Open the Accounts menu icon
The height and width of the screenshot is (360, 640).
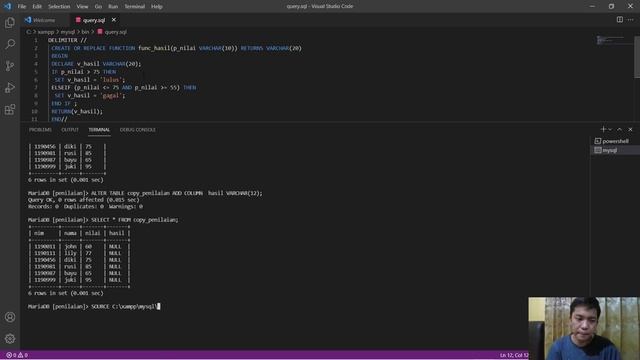[10, 317]
